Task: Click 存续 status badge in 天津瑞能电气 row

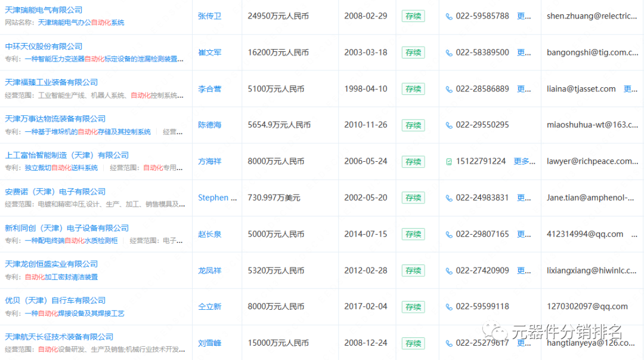Action: tap(413, 17)
